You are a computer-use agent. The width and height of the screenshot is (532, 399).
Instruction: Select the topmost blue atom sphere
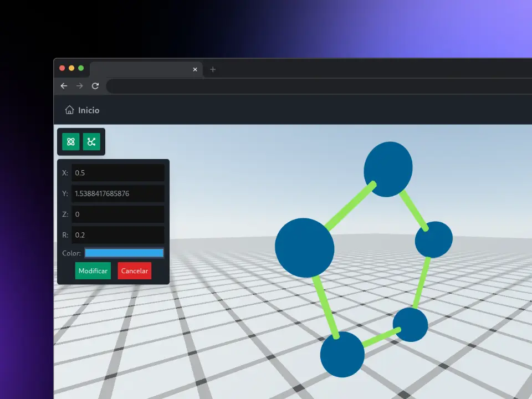point(388,169)
